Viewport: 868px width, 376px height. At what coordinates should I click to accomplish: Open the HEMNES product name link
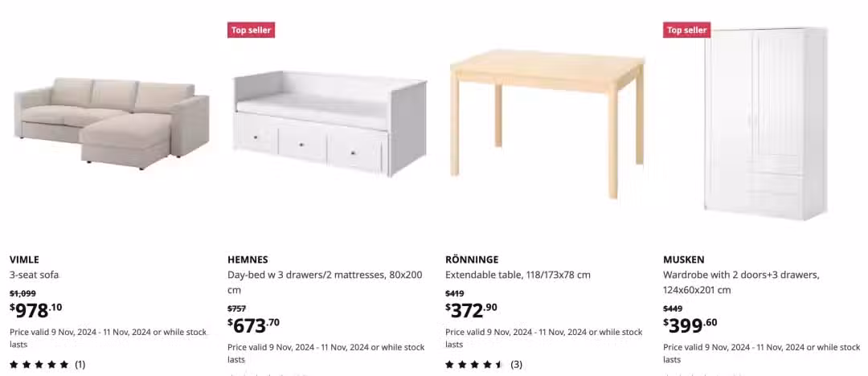click(x=248, y=260)
